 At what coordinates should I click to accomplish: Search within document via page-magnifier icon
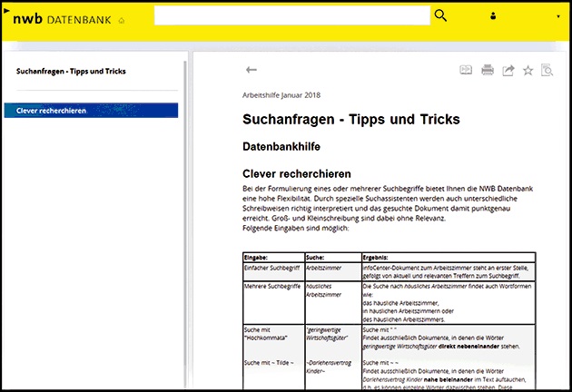pyautogui.click(x=547, y=70)
